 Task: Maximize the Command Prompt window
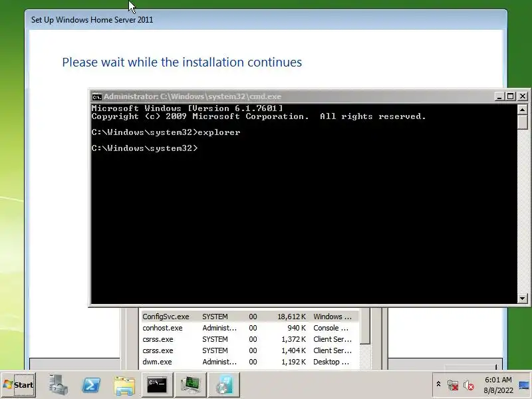coord(510,96)
